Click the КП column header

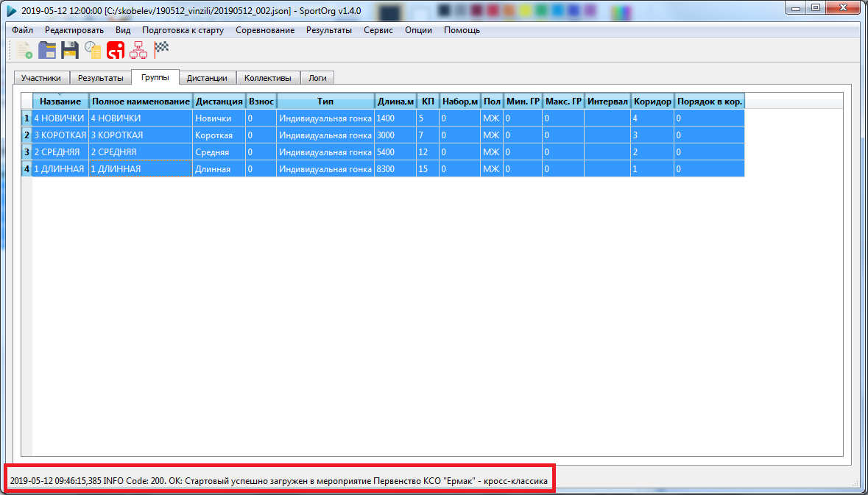[x=428, y=102]
